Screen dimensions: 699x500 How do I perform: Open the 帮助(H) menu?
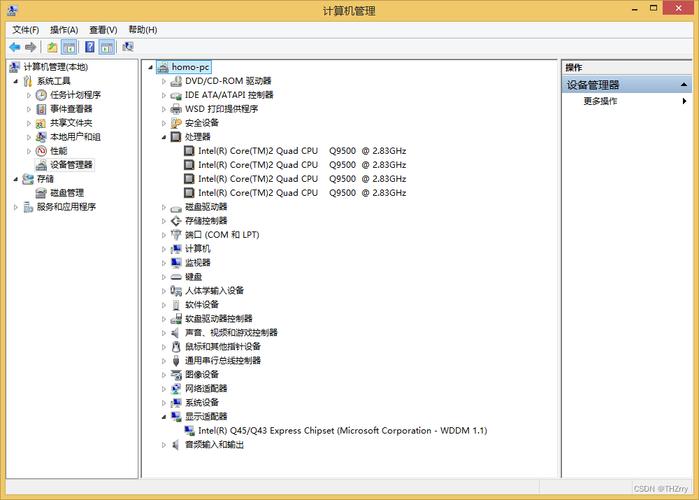(x=143, y=30)
